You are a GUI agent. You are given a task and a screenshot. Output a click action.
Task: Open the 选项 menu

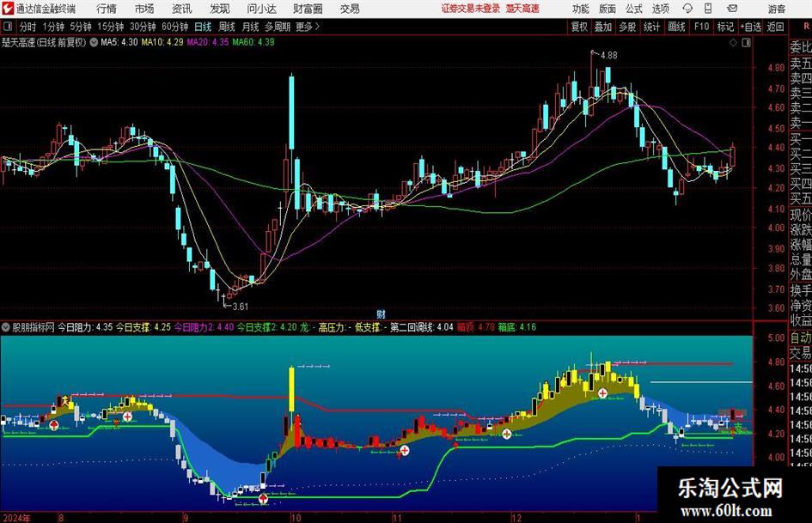[x=660, y=9]
